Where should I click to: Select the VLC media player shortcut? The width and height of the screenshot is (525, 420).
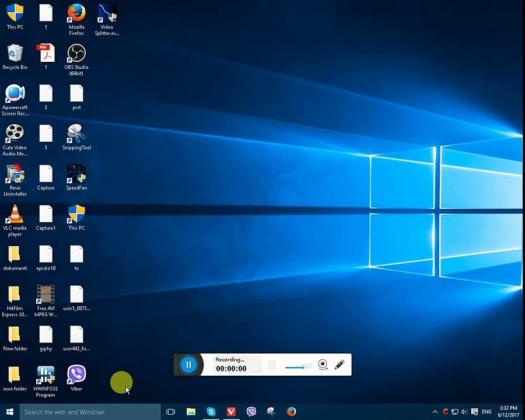click(15, 220)
